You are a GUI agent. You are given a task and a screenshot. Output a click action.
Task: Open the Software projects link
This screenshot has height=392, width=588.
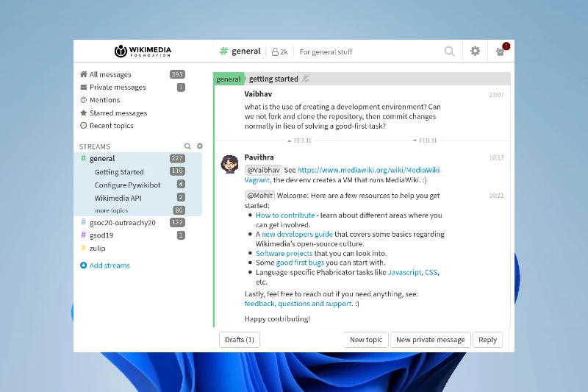(284, 253)
